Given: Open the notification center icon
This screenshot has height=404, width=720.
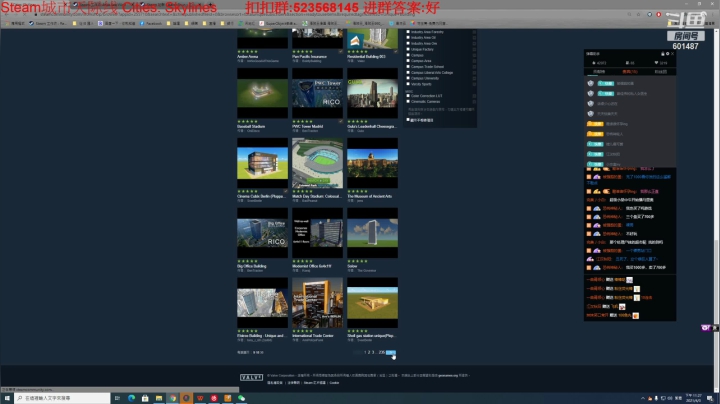Looking at the screenshot, I should 710,398.
